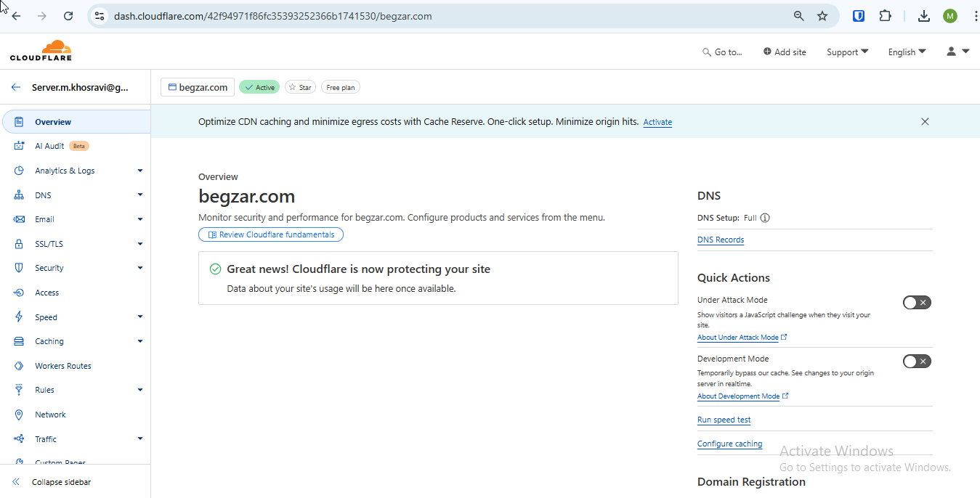Click the DNS Setup info icon
980x498 pixels.
click(765, 218)
